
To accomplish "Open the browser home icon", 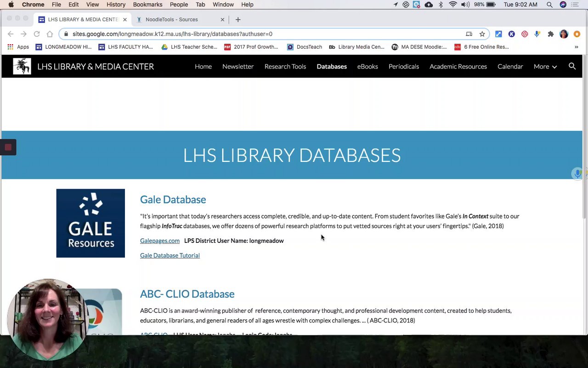I will click(x=50, y=34).
